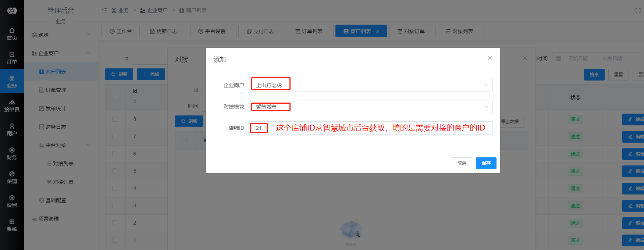Open 对接订单 in side menu
Screen dimensions: 644x250
pyautogui.click(x=61, y=182)
